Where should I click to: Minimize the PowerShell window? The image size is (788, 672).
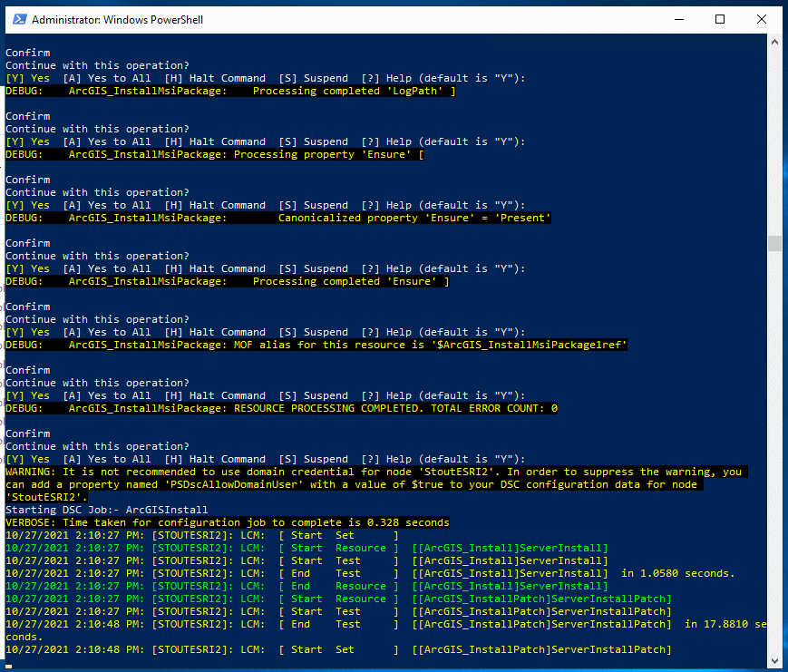680,18
